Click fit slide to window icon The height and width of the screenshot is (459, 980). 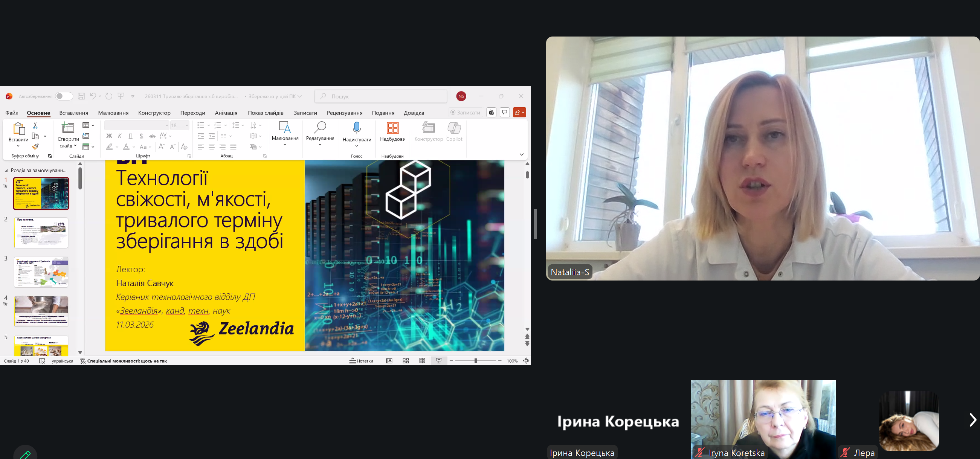526,361
